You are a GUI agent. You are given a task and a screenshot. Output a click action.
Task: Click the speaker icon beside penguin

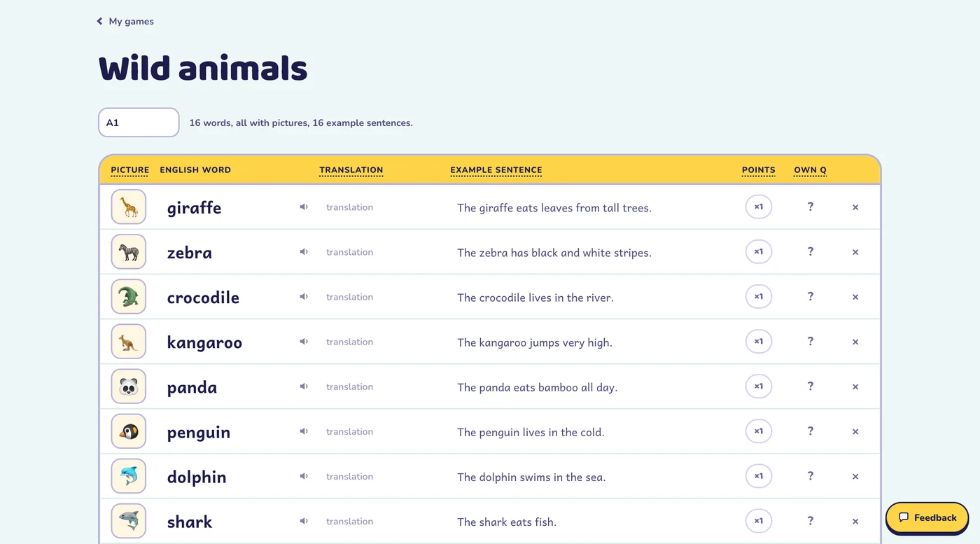[x=304, y=431]
